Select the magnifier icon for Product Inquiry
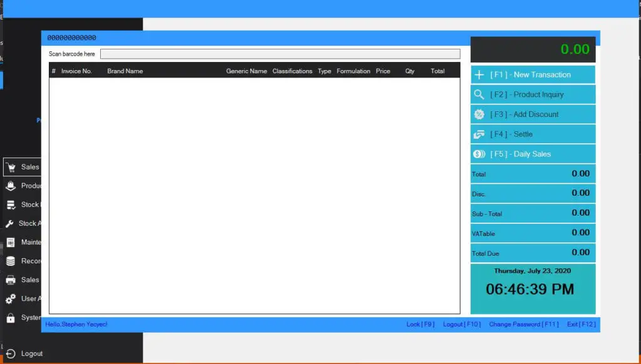Screen dimensions: 641x364 [479, 94]
